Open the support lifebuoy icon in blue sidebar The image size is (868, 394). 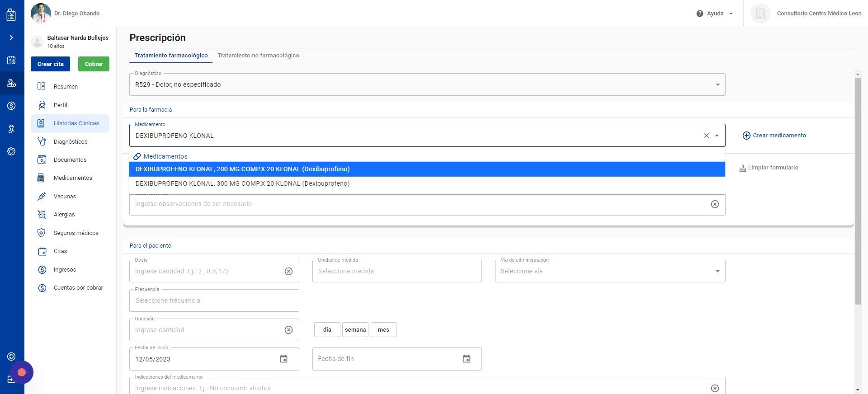pos(11,356)
